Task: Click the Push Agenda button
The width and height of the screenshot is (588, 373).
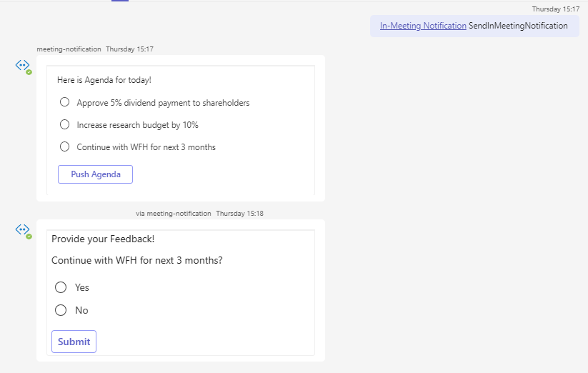Action: coord(95,174)
